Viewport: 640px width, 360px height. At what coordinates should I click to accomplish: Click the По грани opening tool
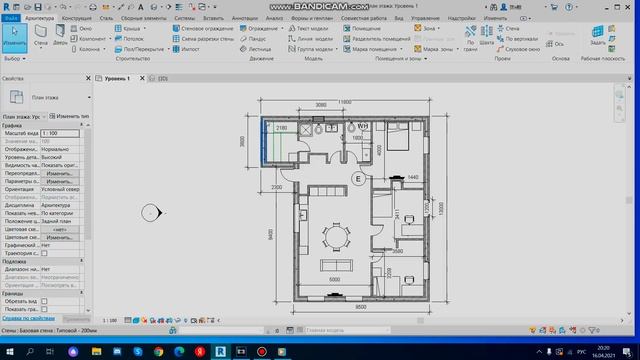[x=471, y=37]
